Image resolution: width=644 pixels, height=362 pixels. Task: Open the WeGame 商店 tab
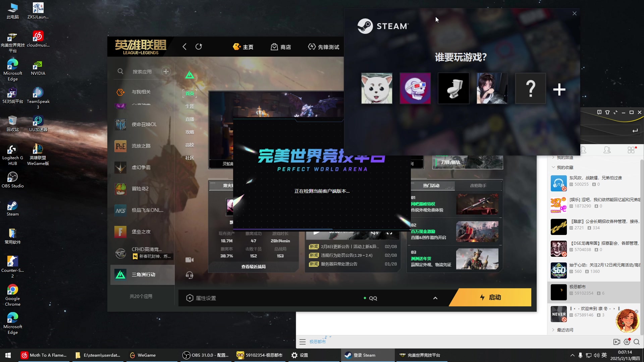pyautogui.click(x=281, y=47)
